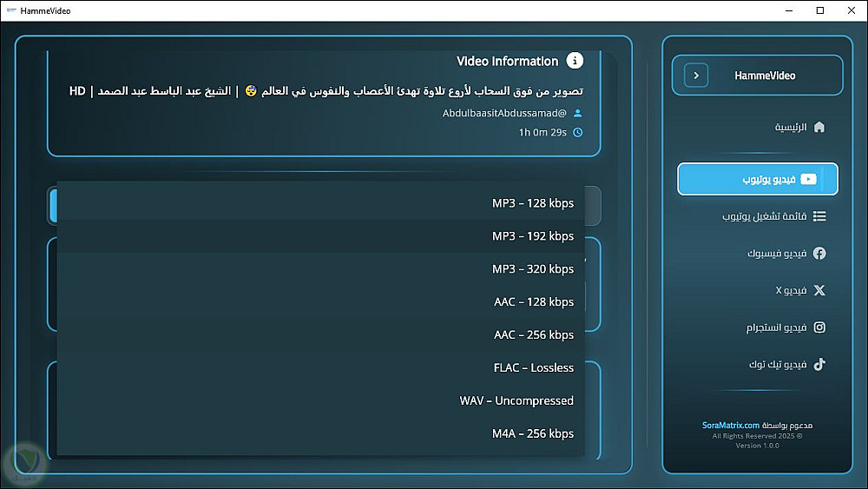868x489 pixels.
Task: Click the channel user icon beside AbdulbaasitAbdussamad
Action: click(577, 113)
